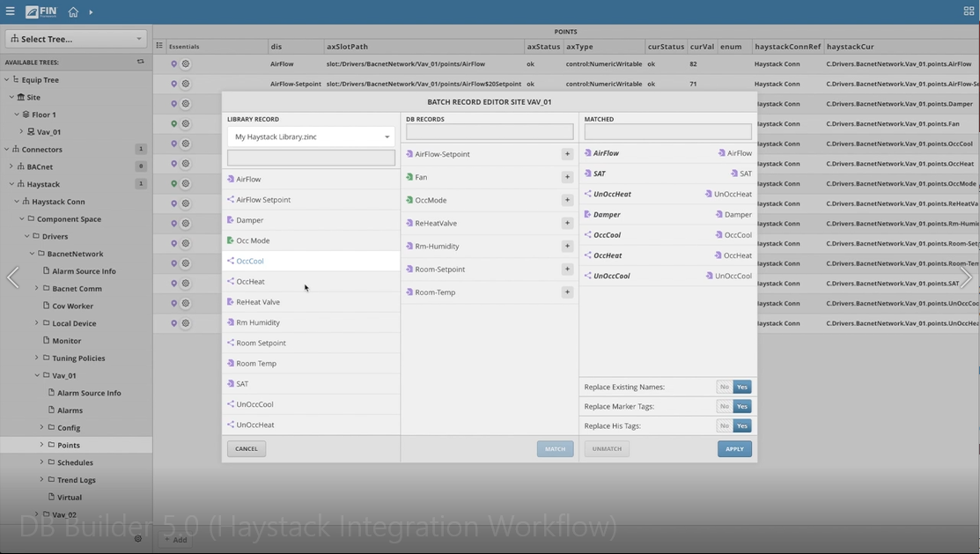Select the Points folder in tree
980x554 pixels.
pyautogui.click(x=68, y=445)
